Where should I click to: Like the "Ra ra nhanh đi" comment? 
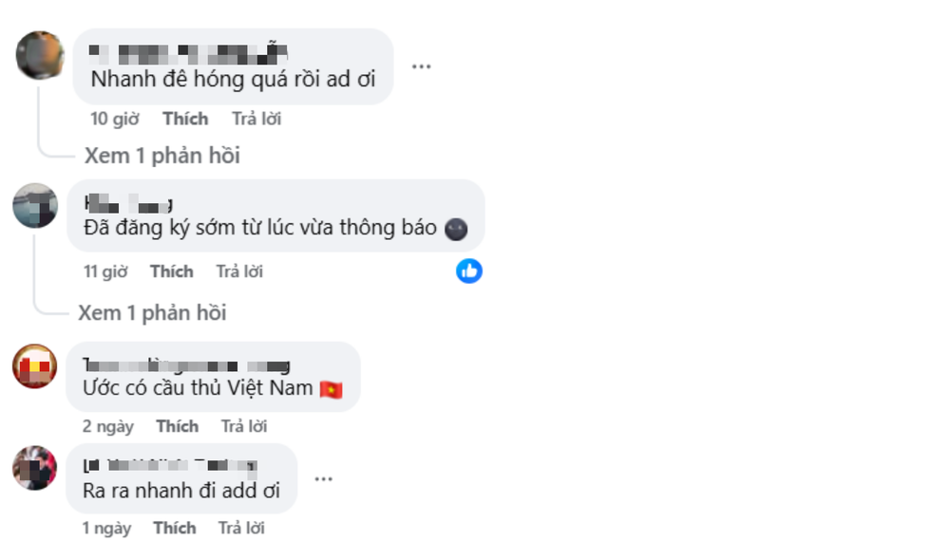pos(175,528)
